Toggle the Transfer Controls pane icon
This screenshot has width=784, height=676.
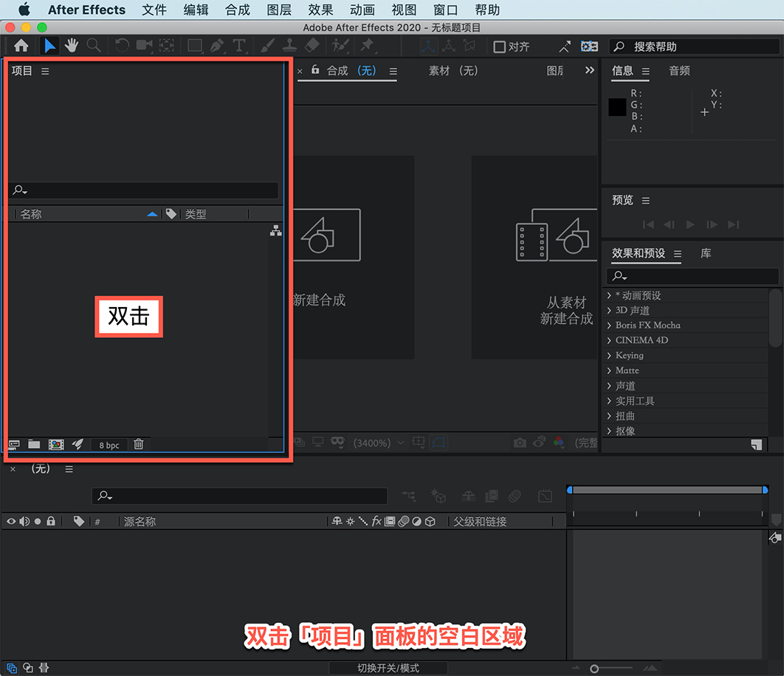coord(28,668)
